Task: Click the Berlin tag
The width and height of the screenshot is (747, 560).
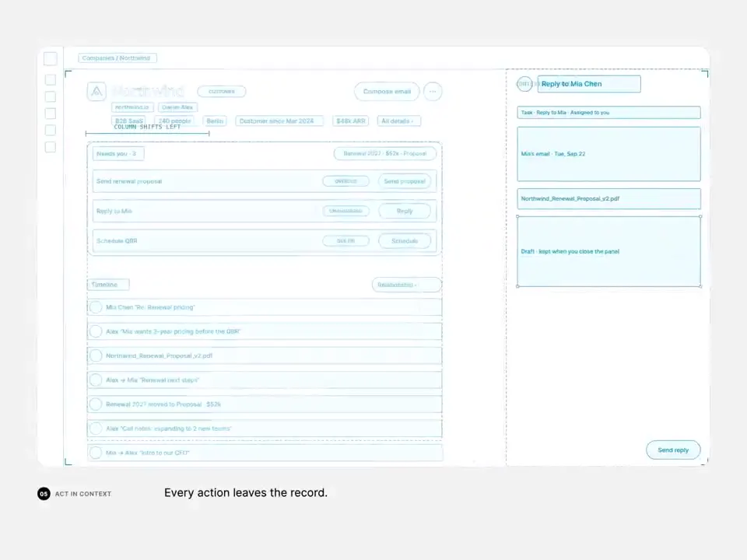Action: point(215,121)
